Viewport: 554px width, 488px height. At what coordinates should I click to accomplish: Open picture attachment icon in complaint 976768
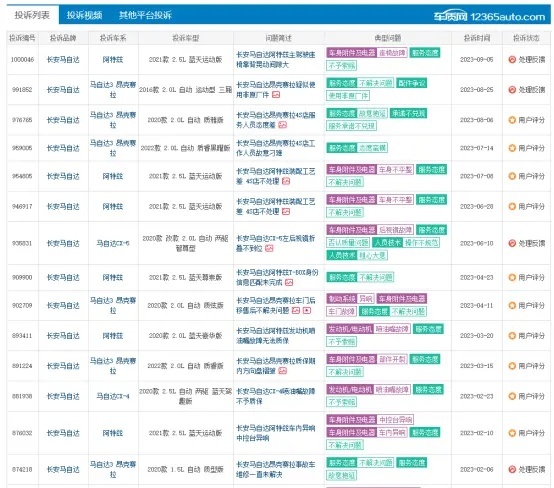(282, 125)
